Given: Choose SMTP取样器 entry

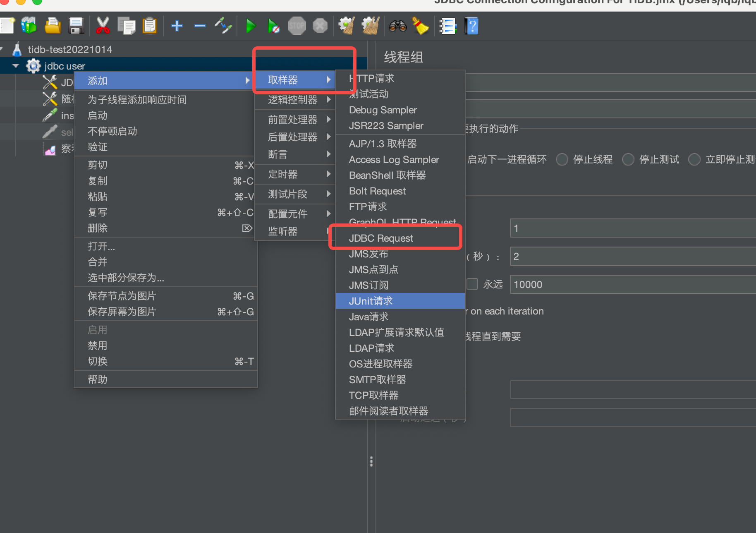Looking at the screenshot, I should coord(400,379).
